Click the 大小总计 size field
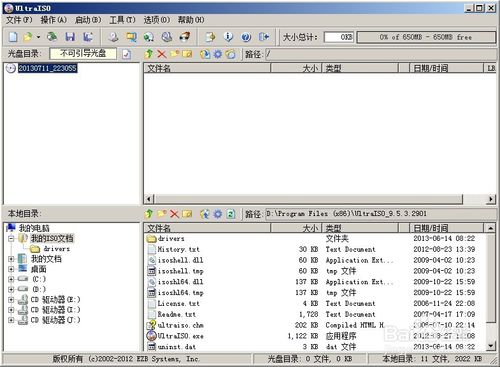Image resolution: width=500 pixels, height=367 pixels. pos(339,37)
